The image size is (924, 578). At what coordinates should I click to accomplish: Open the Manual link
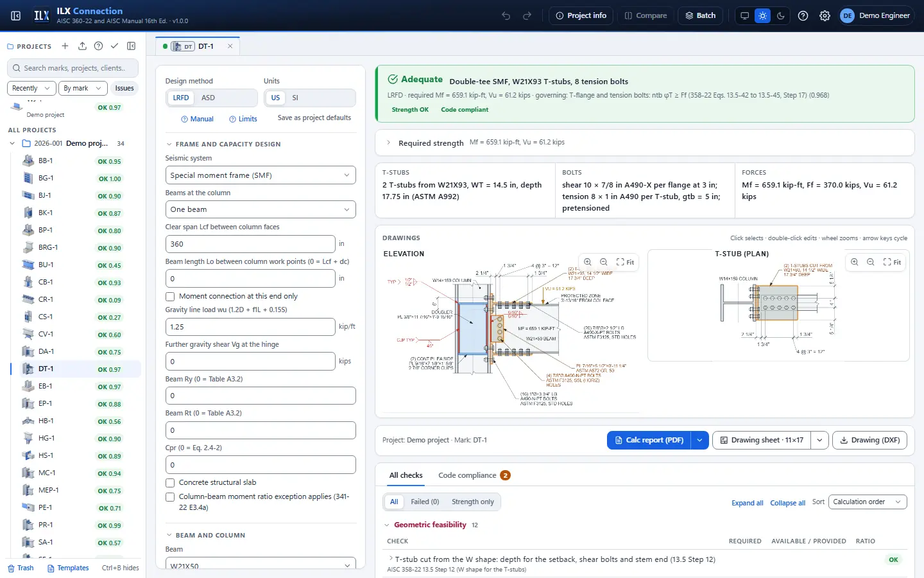coord(197,119)
